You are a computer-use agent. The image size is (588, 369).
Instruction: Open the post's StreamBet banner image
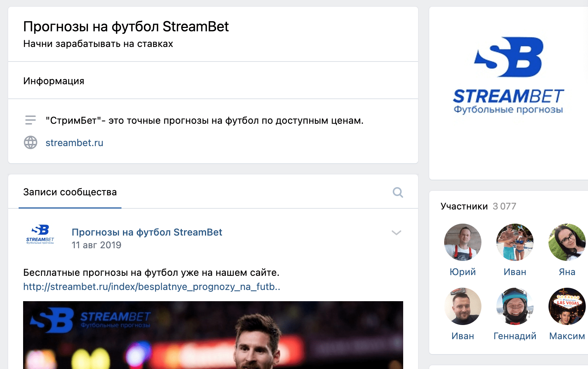[213, 335]
